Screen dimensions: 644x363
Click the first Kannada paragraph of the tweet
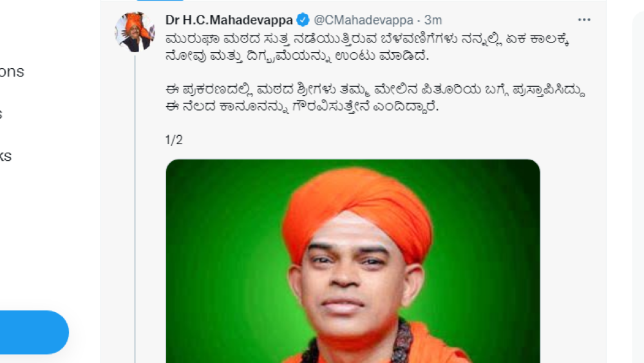(x=368, y=47)
